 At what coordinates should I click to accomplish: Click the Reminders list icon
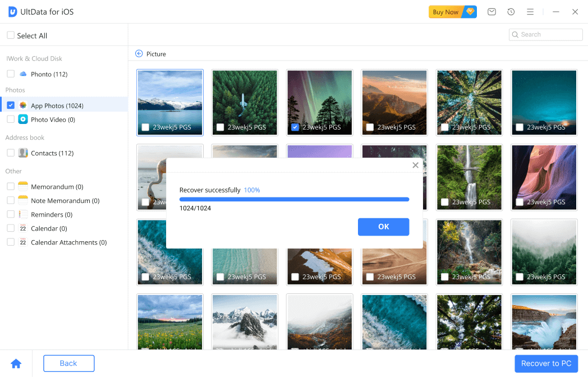coord(23,214)
